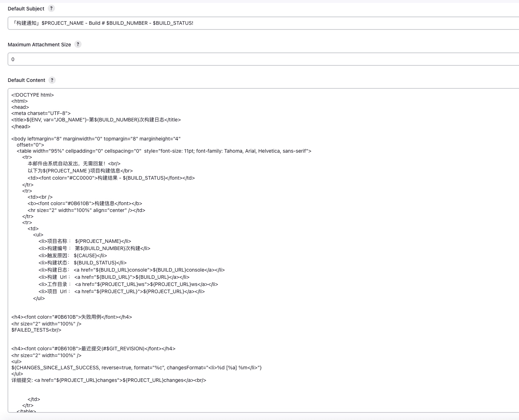Click the 失败用例 h4 heading line
Viewport: 519px width, 420px height.
[72, 317]
